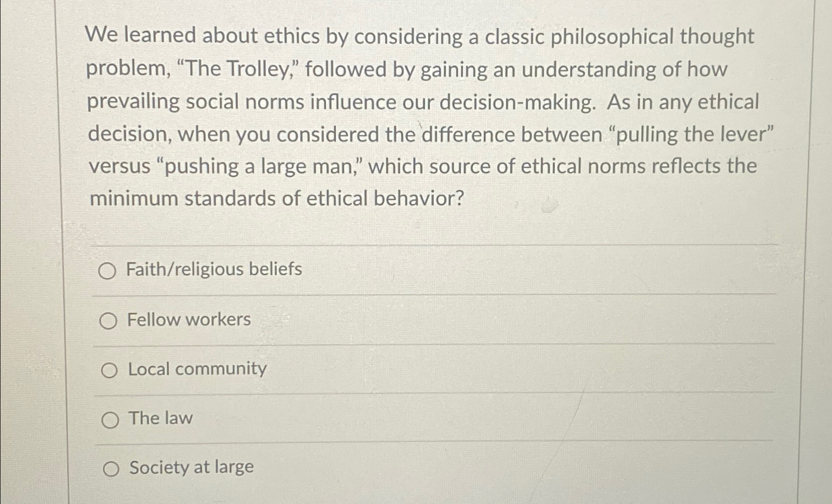The height and width of the screenshot is (504, 832).
Task: Click the Local community answer label
Action: (196, 368)
